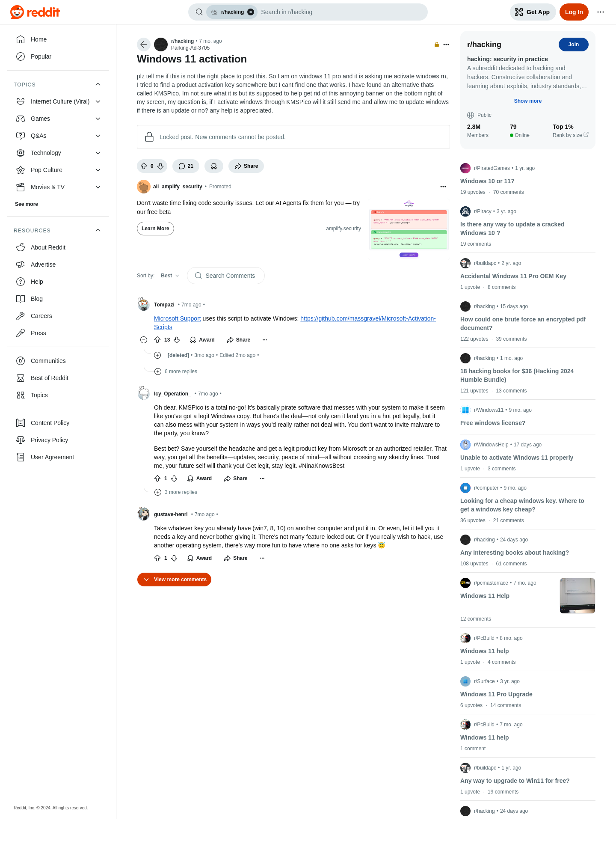
Task: Join the r/hacking community
Action: click(574, 45)
